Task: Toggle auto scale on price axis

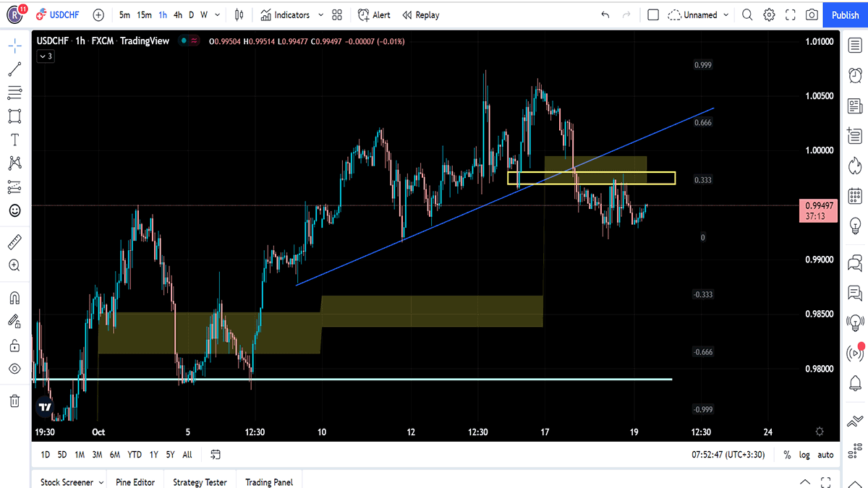Action: (825, 455)
